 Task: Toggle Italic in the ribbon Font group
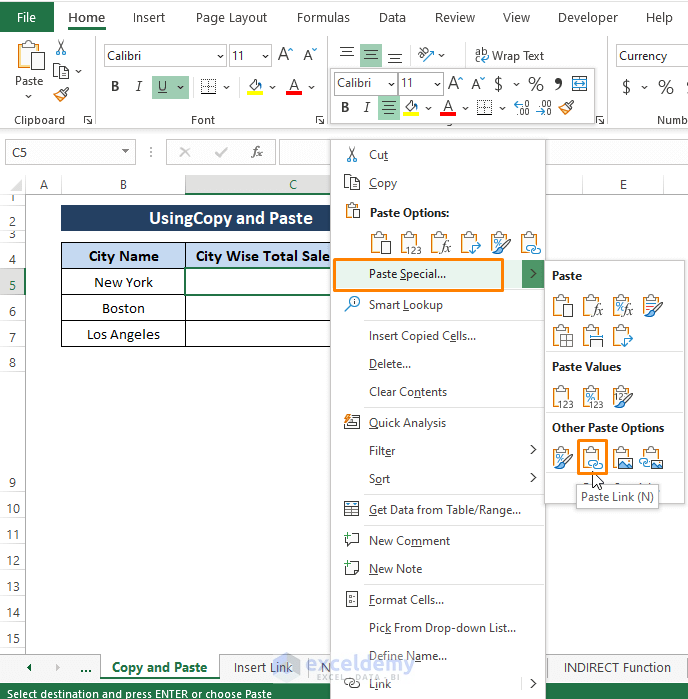click(137, 87)
